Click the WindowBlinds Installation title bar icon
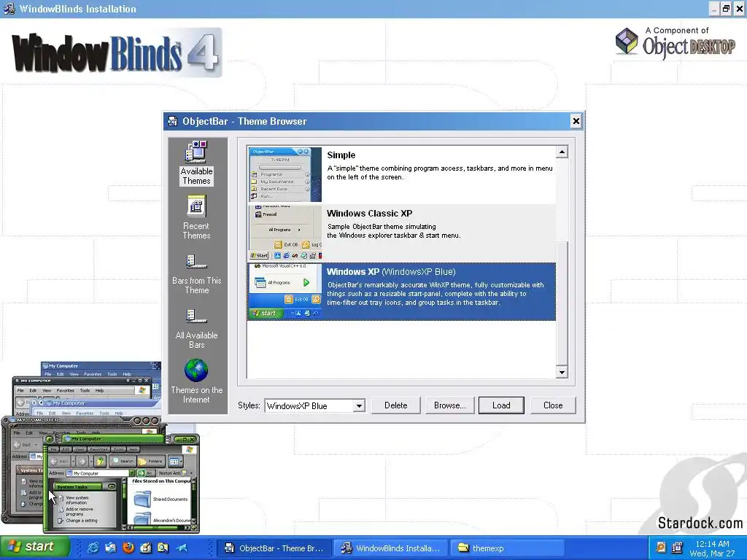This screenshot has width=747, height=560. pyautogui.click(x=9, y=9)
